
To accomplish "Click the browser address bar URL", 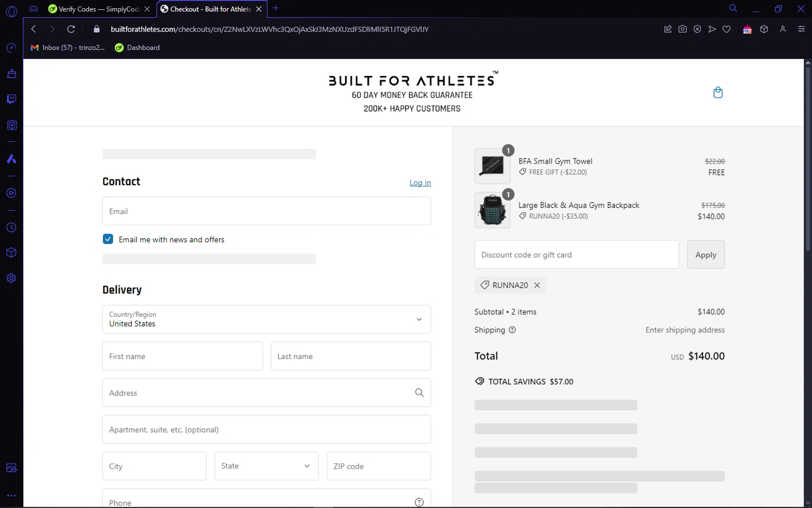I will pos(270,29).
